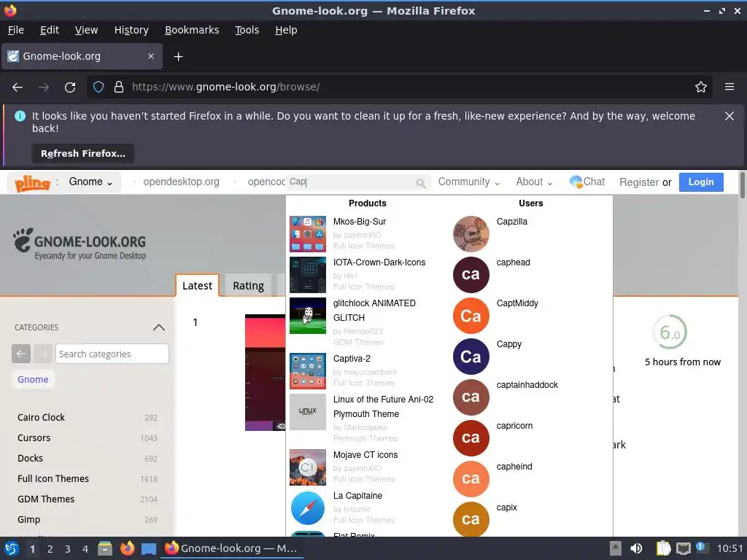747x560 pixels.
Task: Click the CaptMiddy user avatar
Action: tap(471, 316)
